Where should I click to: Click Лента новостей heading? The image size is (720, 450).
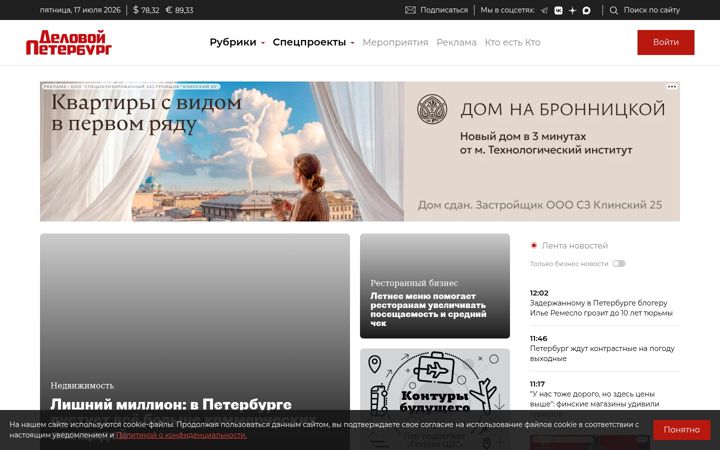574,246
